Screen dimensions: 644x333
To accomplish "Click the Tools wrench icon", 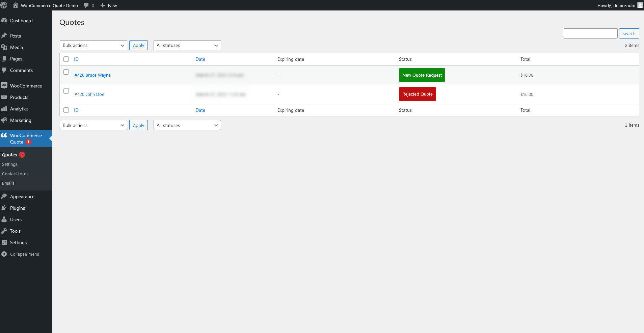I will (4, 231).
